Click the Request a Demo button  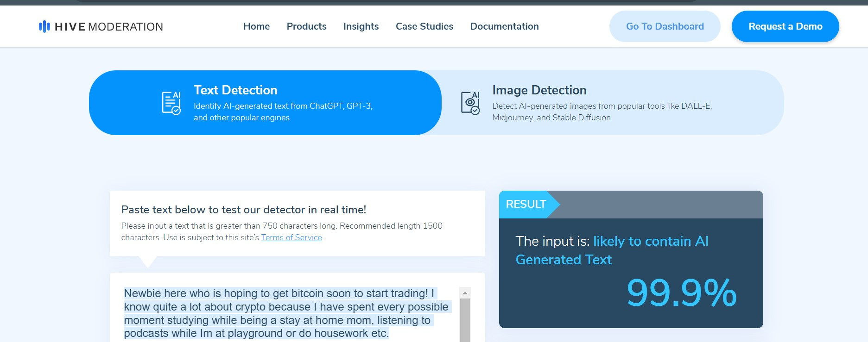pos(785,26)
